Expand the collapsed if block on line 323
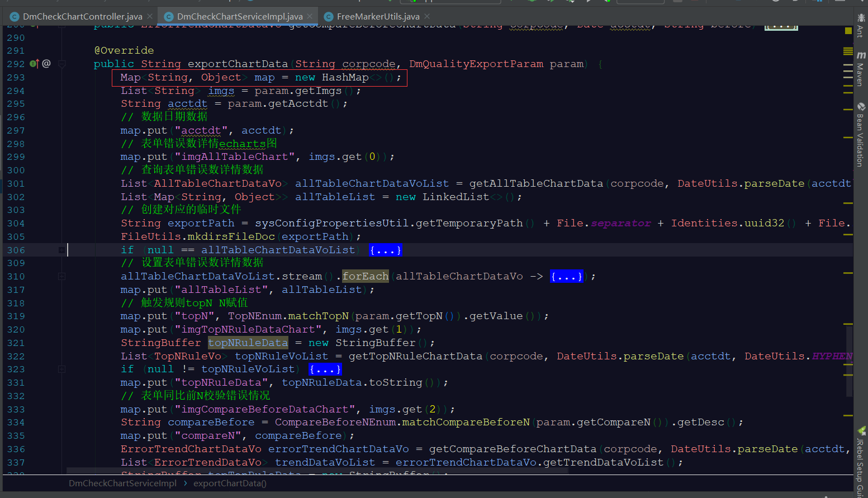 [325, 369]
